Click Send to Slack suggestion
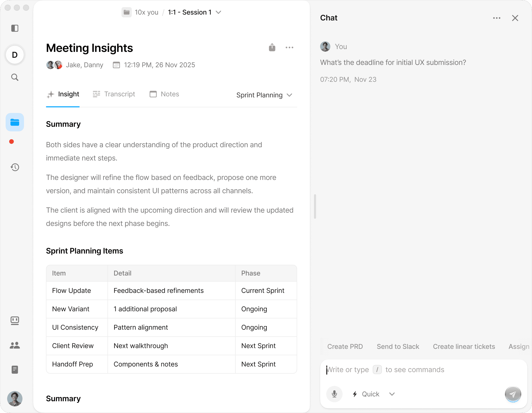This screenshot has width=532, height=413. [x=398, y=347]
